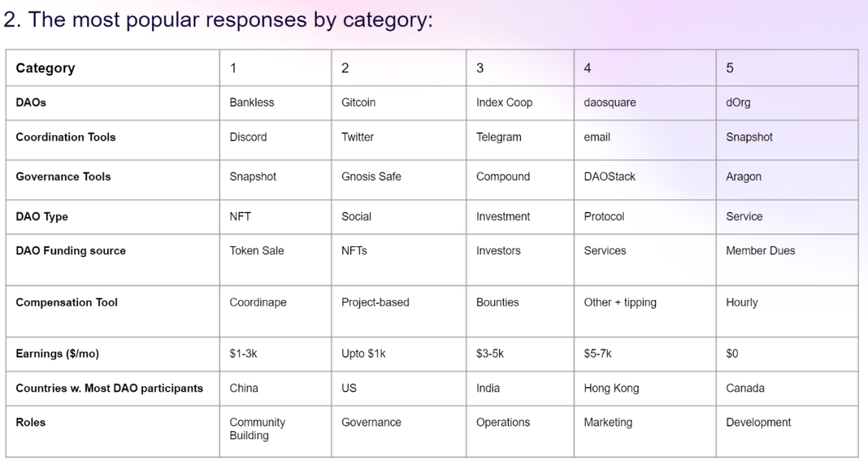Screen dimensions: 868x465
Task: Select the '$1-3k' earnings cell
Action: (275, 354)
